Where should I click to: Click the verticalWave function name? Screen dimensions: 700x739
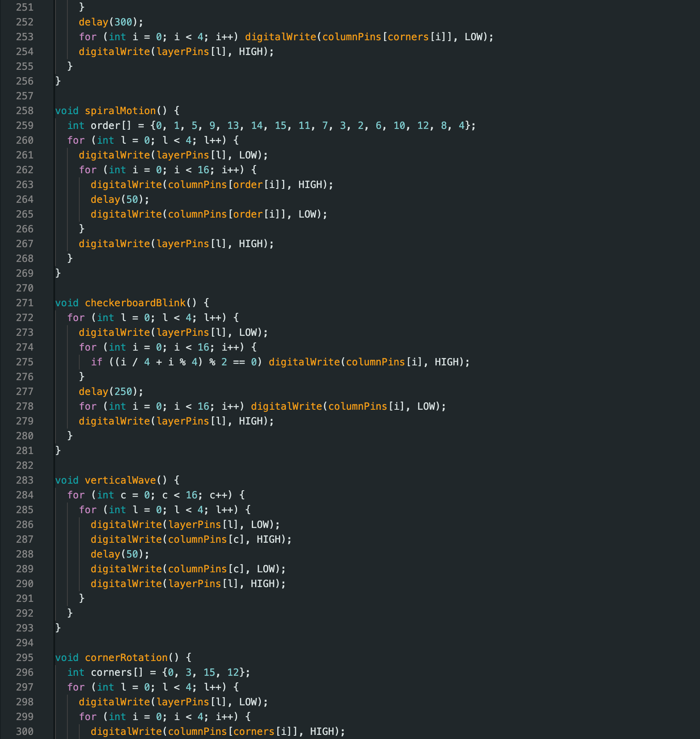click(x=120, y=480)
